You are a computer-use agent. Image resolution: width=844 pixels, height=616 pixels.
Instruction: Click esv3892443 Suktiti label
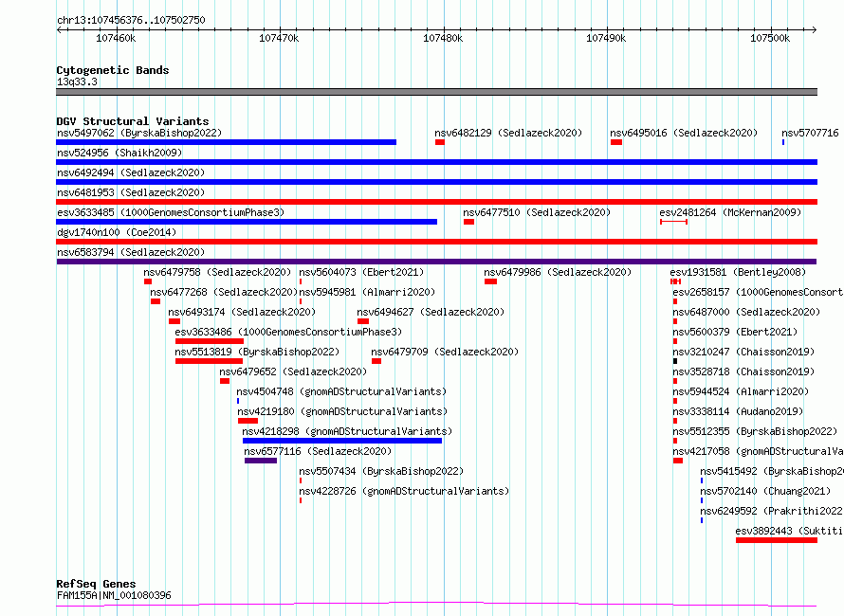coord(789,531)
